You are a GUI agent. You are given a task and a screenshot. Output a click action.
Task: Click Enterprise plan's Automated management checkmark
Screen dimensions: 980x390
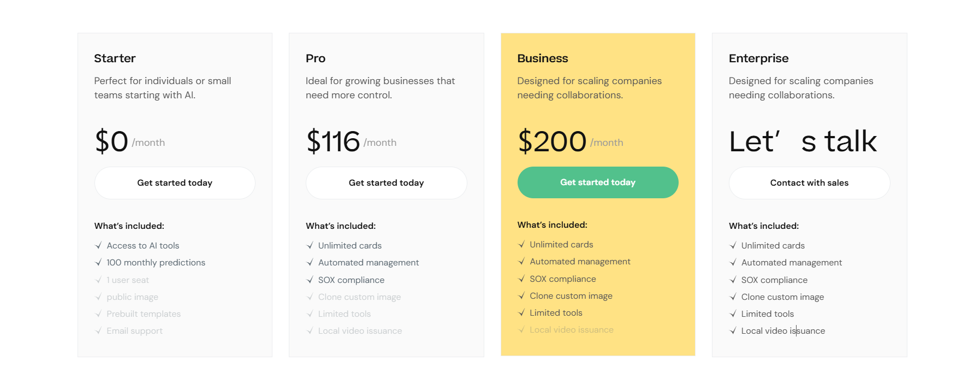coord(733,263)
